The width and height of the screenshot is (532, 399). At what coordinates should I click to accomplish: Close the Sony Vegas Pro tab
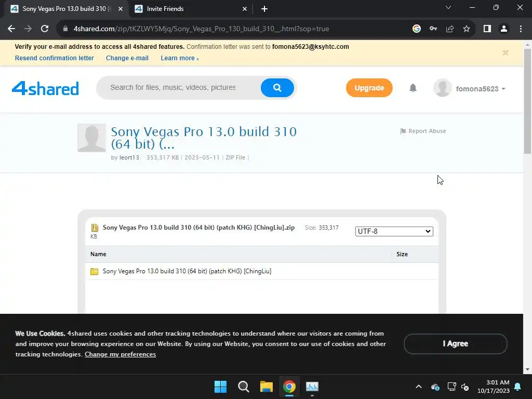pyautogui.click(x=121, y=9)
